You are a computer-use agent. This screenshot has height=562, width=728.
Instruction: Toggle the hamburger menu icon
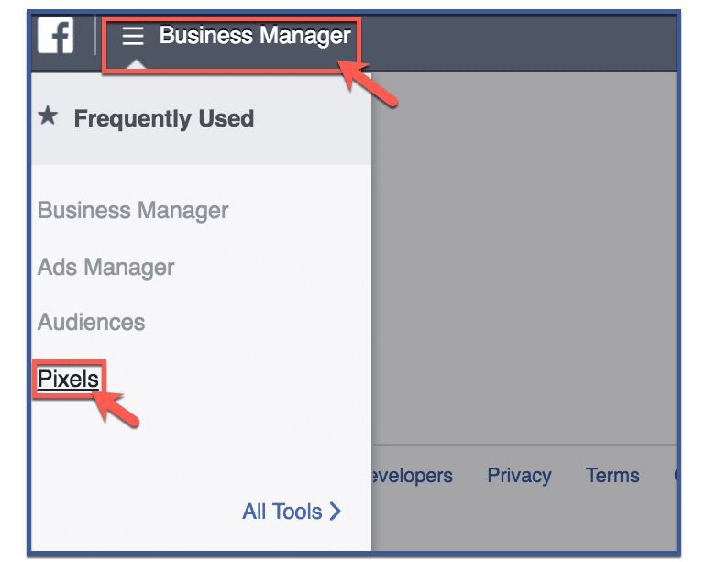pyautogui.click(x=133, y=36)
